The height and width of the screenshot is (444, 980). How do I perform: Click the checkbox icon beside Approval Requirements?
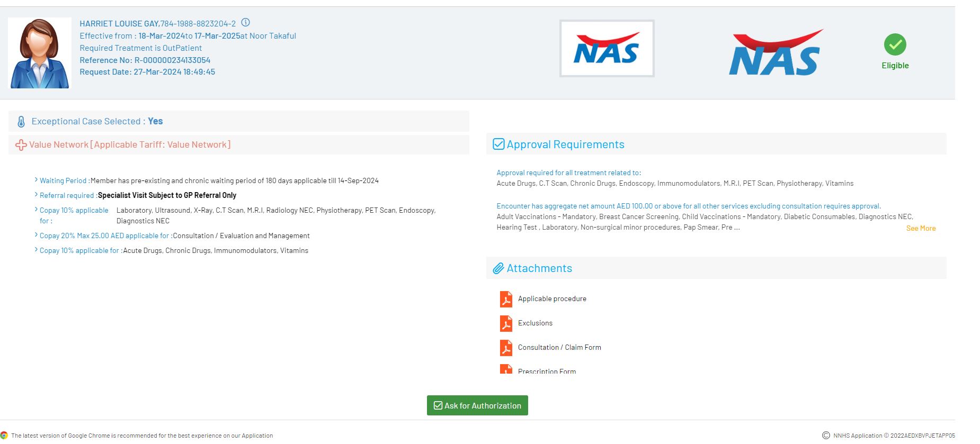coord(498,144)
